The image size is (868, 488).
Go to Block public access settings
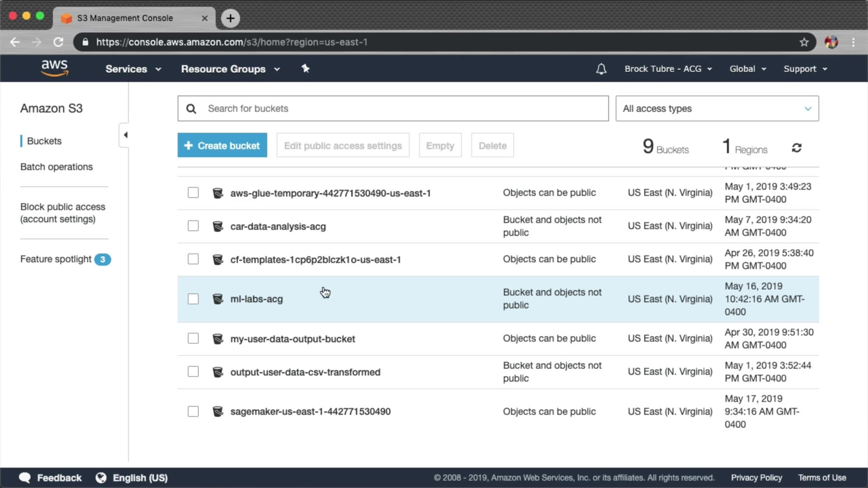[63, 213]
